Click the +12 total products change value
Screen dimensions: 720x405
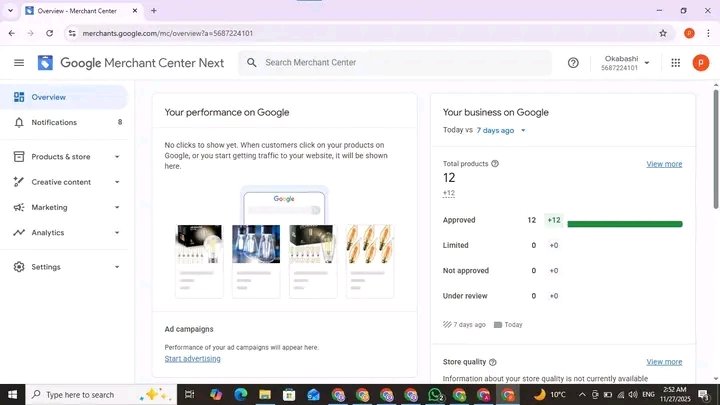pos(449,193)
